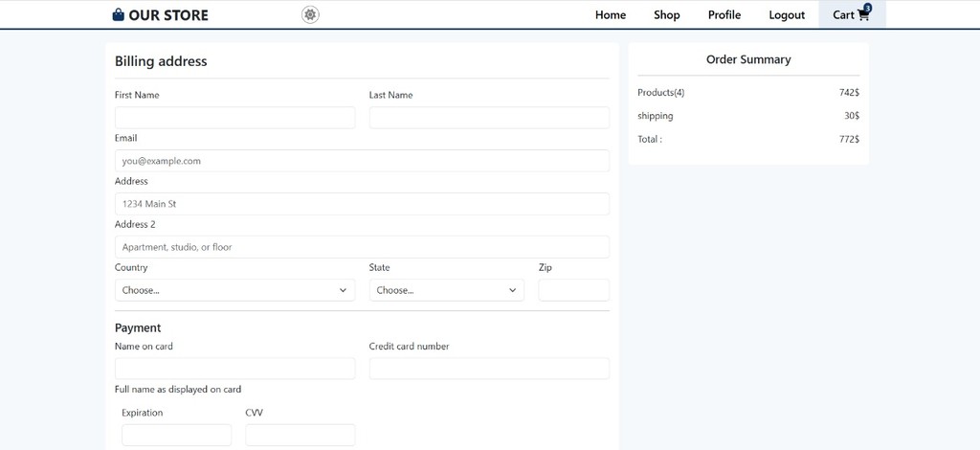This screenshot has width=980, height=450.
Task: Select the Email input box
Action: pyautogui.click(x=362, y=161)
